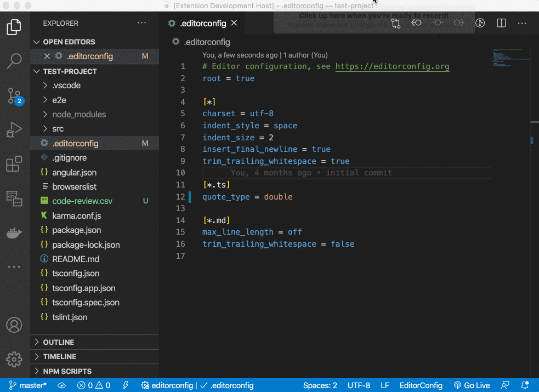Screen dimensions: 539x392
Task: Open the errors and warnings indicator
Action: [94, 385]
